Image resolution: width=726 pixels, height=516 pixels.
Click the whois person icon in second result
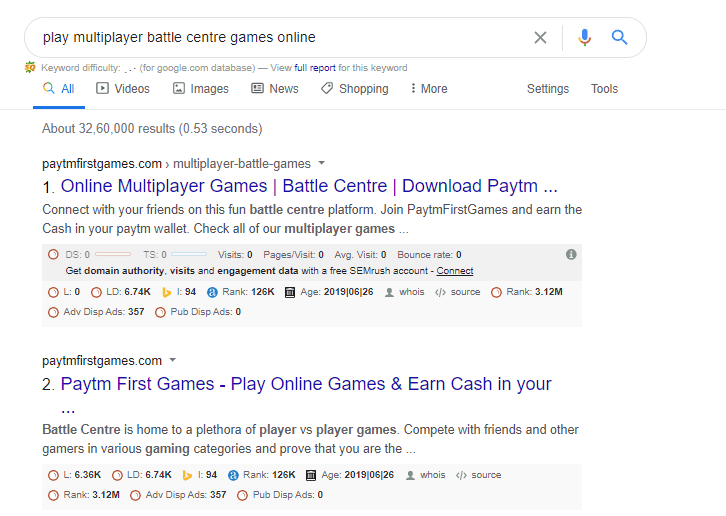pos(410,475)
